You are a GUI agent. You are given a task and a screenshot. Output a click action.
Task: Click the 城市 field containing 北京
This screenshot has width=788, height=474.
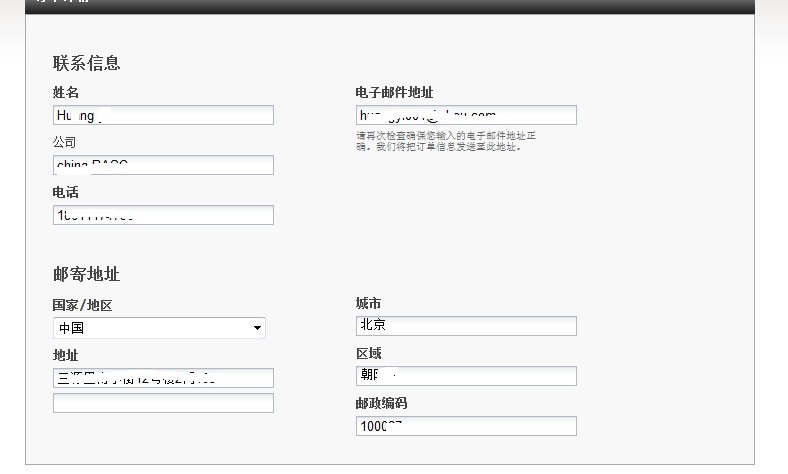click(466, 326)
